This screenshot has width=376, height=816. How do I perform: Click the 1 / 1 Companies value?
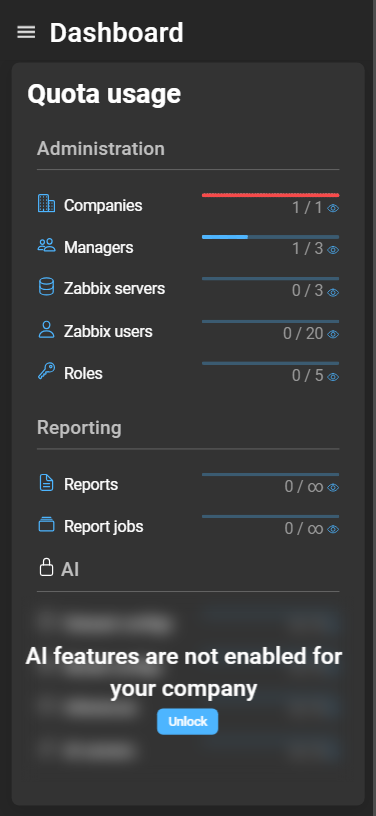click(x=307, y=208)
